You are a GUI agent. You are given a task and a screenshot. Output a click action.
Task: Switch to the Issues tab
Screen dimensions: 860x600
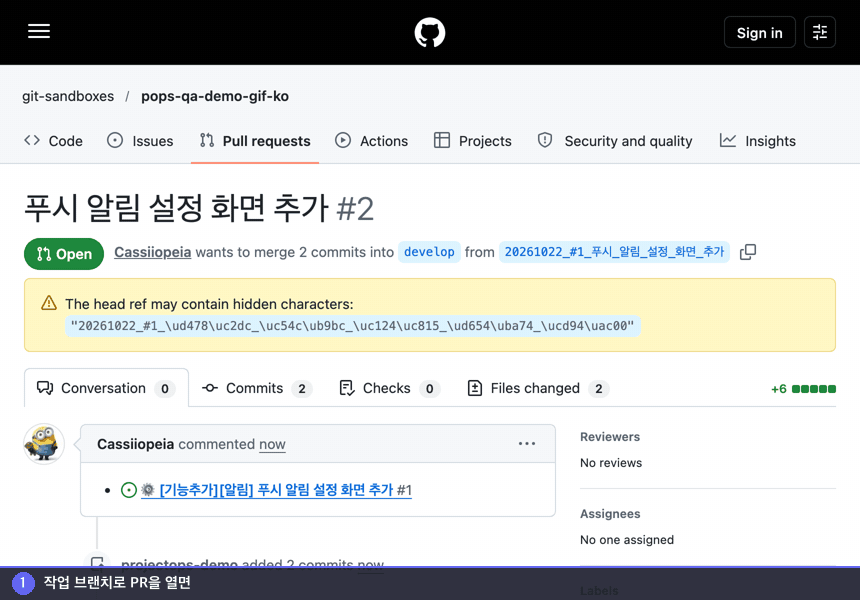[140, 141]
